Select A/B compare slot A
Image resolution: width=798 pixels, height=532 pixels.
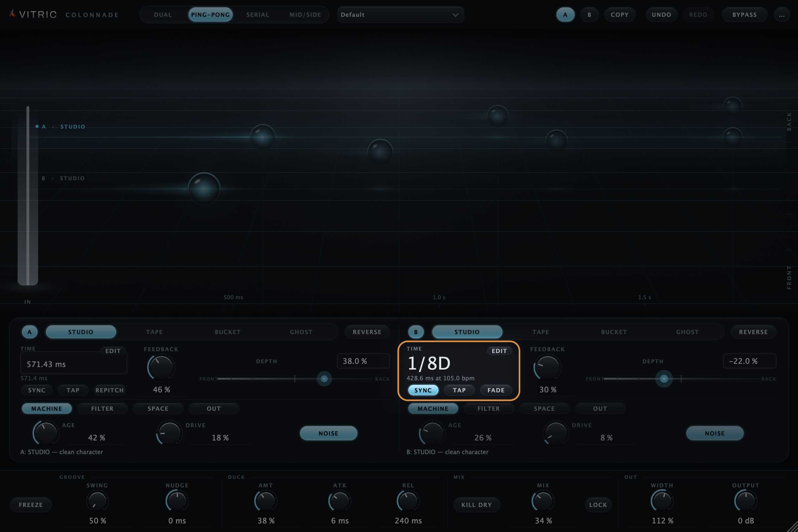click(565, 15)
